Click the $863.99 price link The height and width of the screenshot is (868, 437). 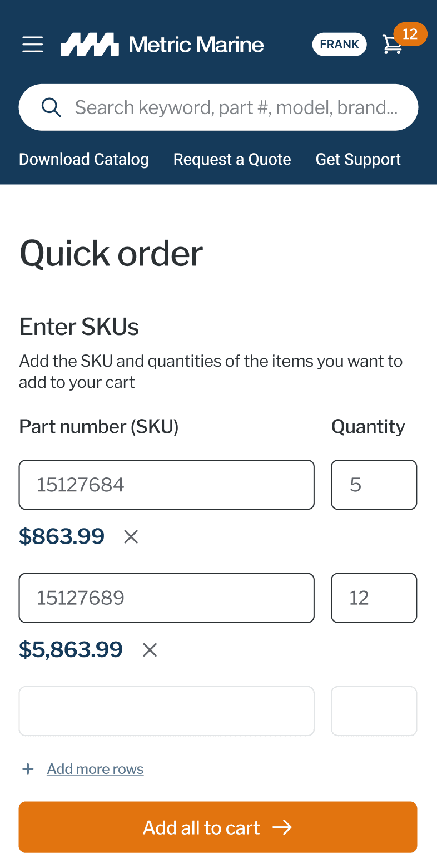(x=61, y=536)
